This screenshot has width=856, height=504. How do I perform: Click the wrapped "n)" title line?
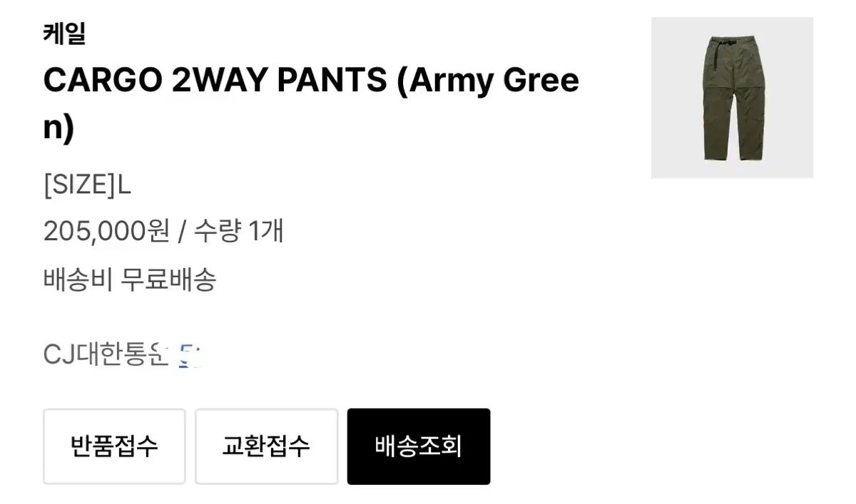pyautogui.click(x=58, y=129)
